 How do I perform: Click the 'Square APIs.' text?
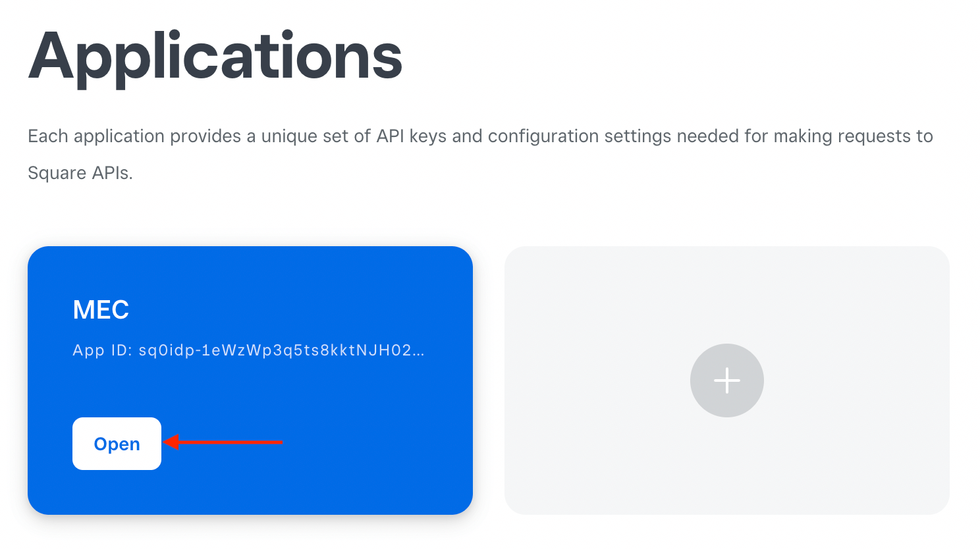point(80,173)
